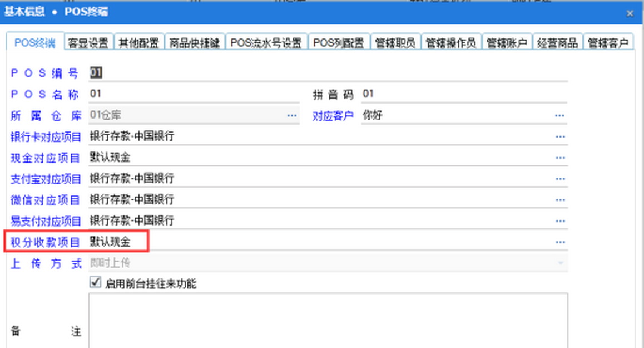
Task: Click ellipsis beside 支付宝对应项目 field
Action: point(559,179)
